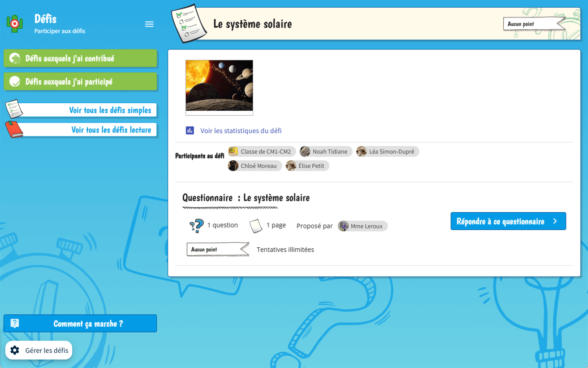
Task: Click the Défis cactus target logo
Action: pyautogui.click(x=15, y=24)
